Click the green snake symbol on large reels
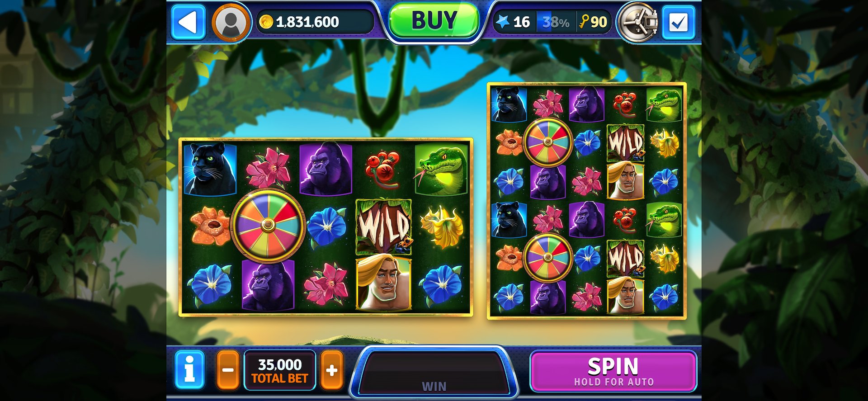The image size is (868, 401). pos(441,169)
